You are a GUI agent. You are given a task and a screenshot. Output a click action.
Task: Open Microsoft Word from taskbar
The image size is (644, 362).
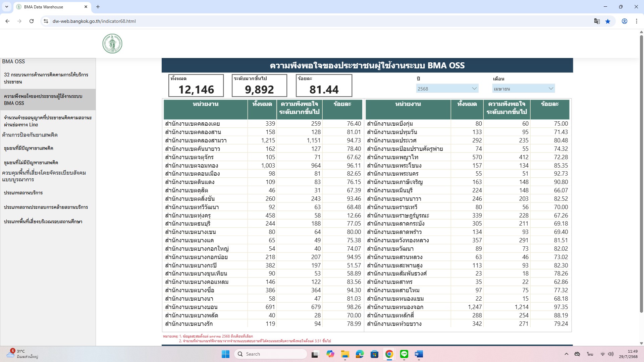click(x=419, y=354)
